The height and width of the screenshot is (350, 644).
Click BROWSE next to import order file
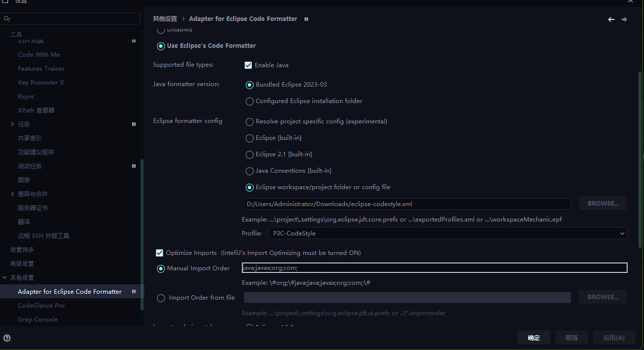point(603,297)
